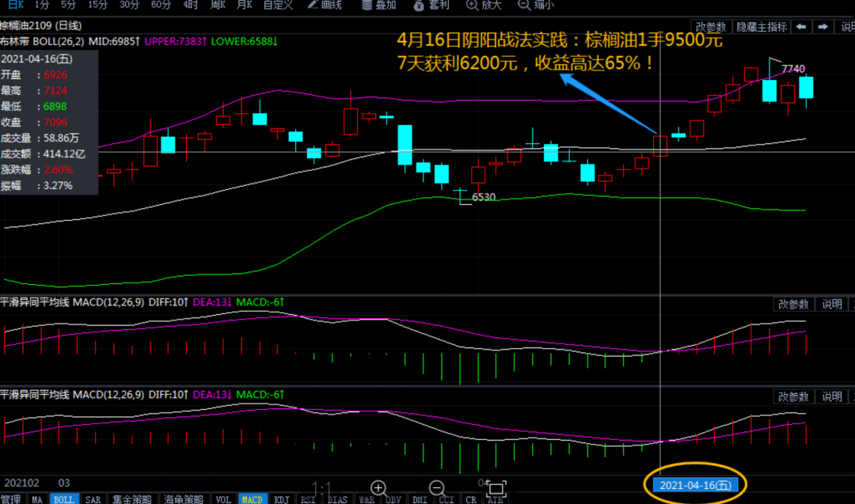This screenshot has width=855, height=504.
Task: Click the bottom fullscreen frame icon
Action: tap(496, 488)
